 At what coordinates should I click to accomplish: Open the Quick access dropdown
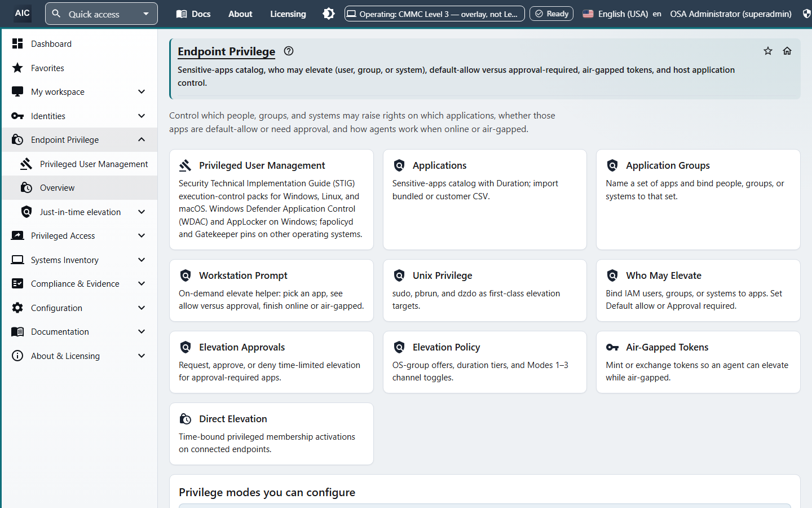(101, 14)
